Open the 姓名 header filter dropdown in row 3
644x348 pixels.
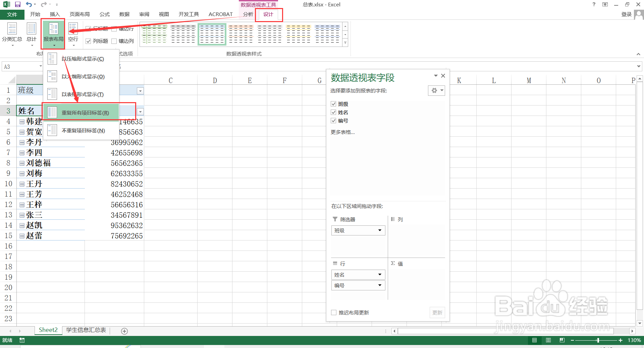[141, 112]
